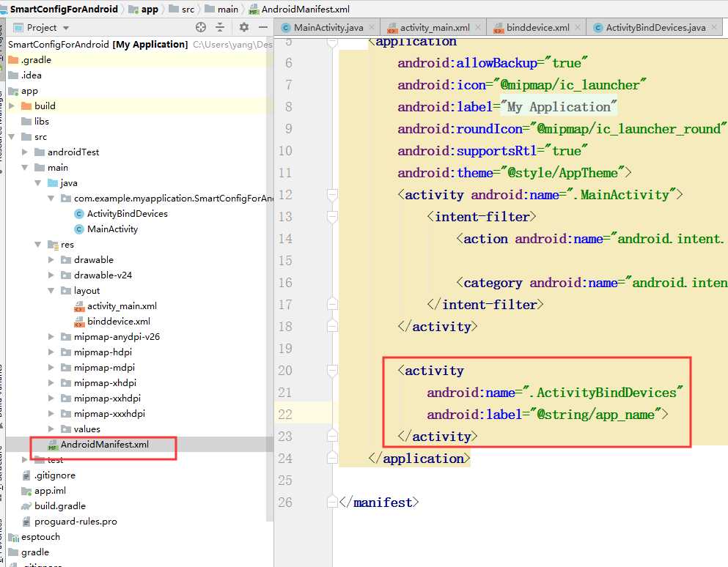Viewport: 728px width, 567px height.
Task: Switch to binddevice.xml tab
Action: [537, 27]
